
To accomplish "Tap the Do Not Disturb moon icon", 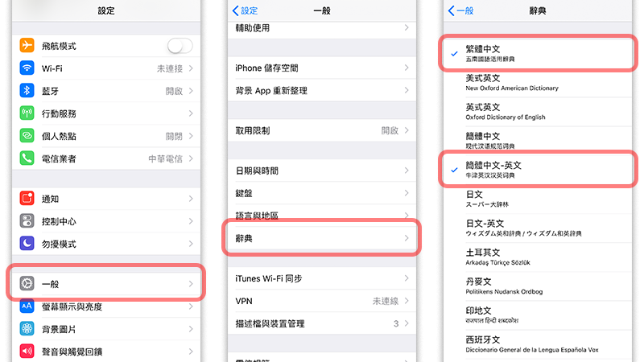I will (27, 244).
